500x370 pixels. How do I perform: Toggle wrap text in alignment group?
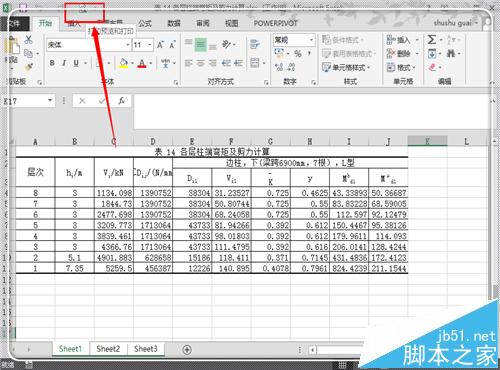(x=255, y=44)
